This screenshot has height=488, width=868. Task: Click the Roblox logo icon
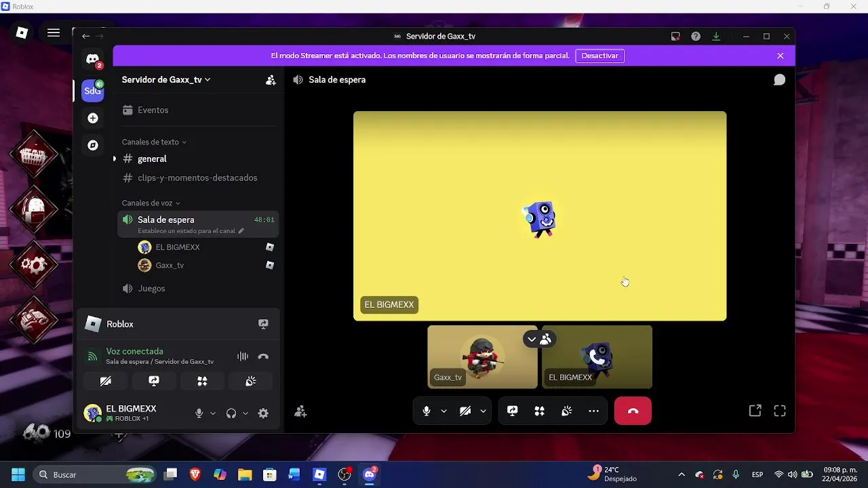coord(22,33)
